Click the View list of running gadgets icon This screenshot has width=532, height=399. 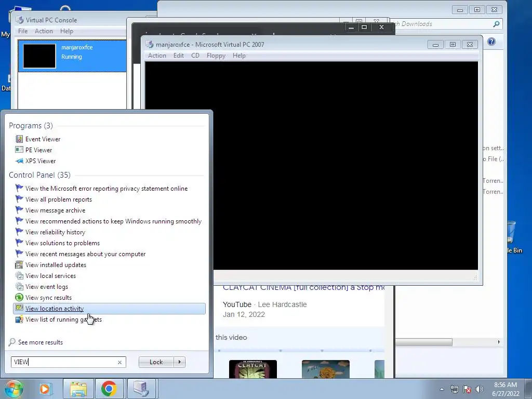tap(19, 320)
